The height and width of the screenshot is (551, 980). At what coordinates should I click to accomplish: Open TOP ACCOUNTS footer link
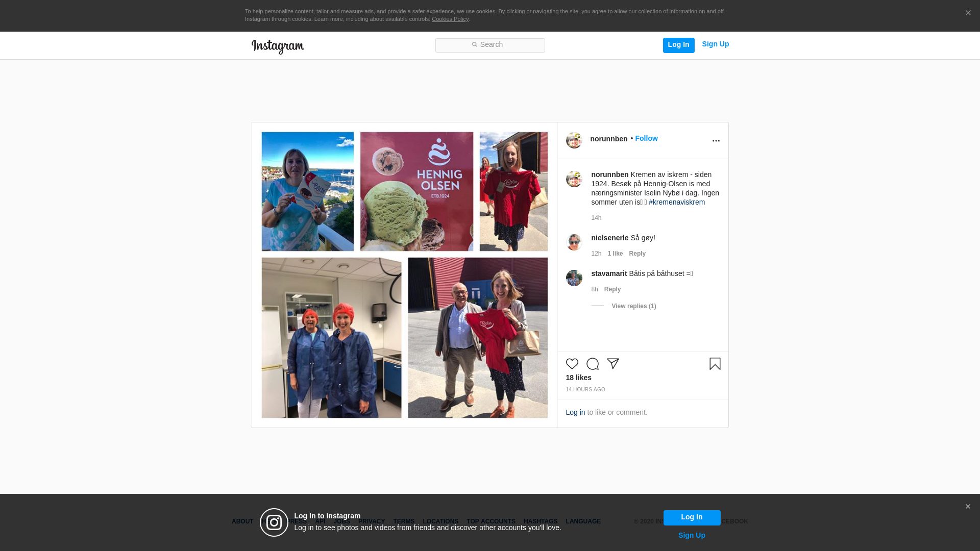(491, 521)
